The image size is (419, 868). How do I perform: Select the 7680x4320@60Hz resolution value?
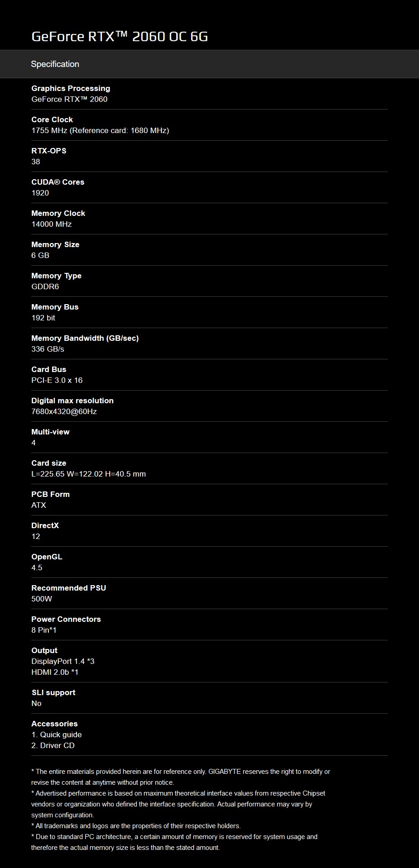coord(64,411)
